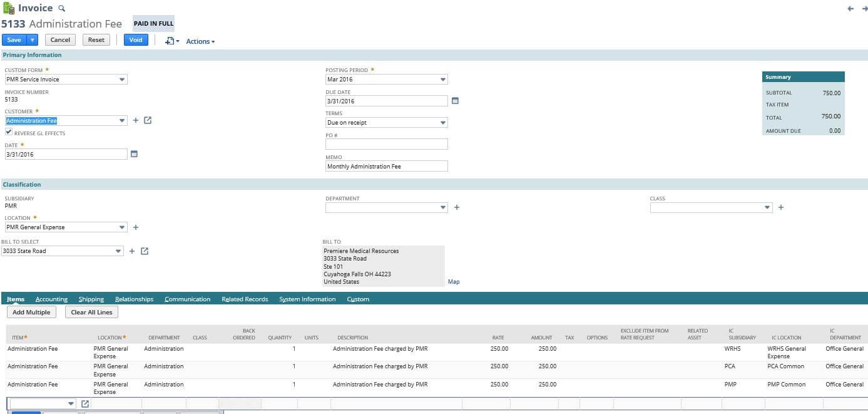Uncheck the Reverse GL Effects checkbox
Viewport: 868px width, 414px height.
click(x=9, y=133)
